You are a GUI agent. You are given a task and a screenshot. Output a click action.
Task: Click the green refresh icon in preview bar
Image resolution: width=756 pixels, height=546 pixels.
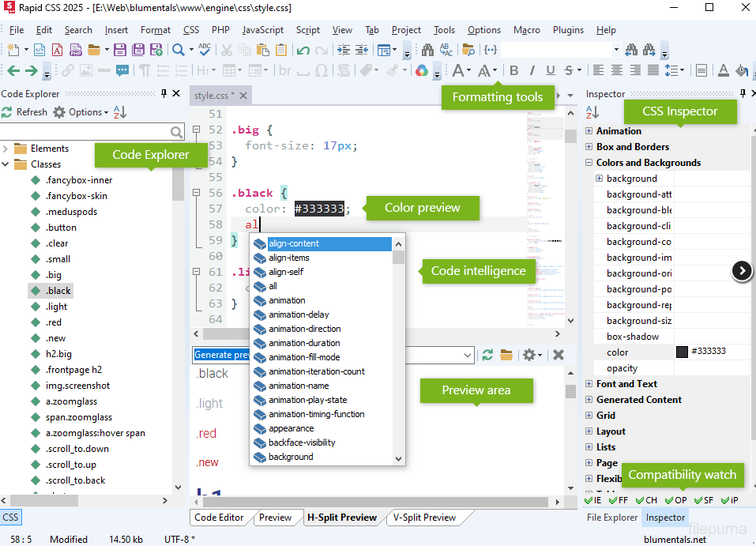coord(487,355)
